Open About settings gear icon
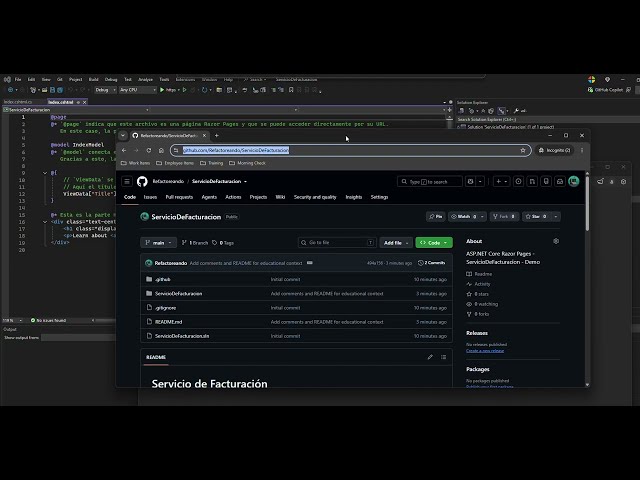 [556, 241]
